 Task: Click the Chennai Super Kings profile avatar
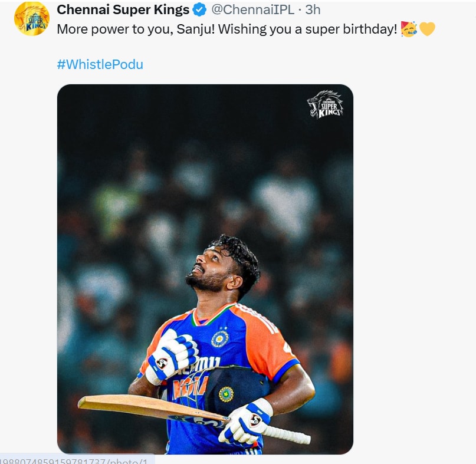(x=32, y=18)
